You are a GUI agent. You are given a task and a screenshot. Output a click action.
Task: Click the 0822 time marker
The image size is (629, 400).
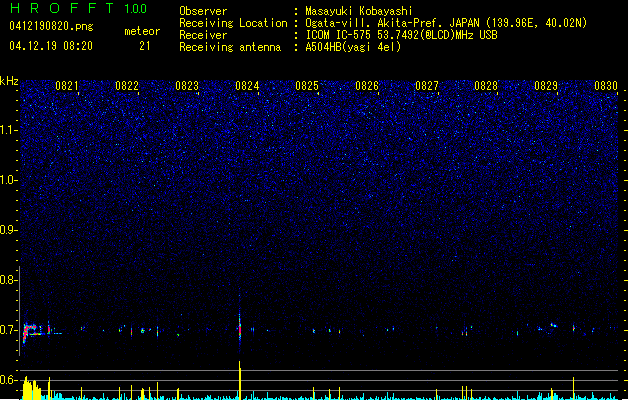click(x=127, y=86)
